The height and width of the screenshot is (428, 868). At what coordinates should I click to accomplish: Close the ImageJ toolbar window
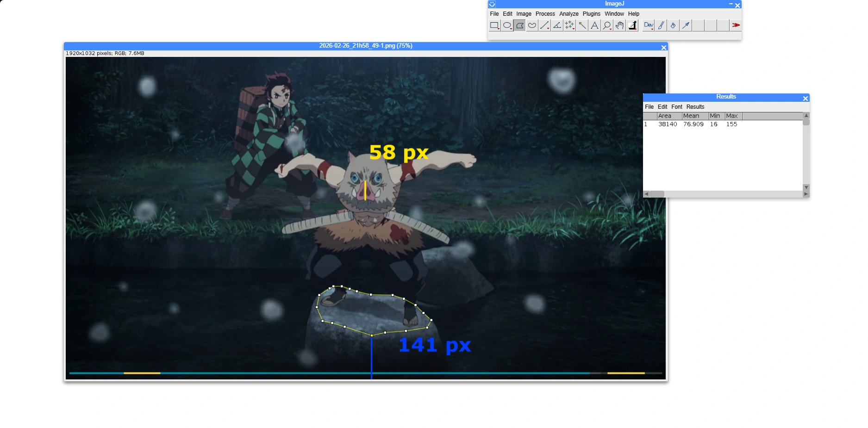point(738,6)
